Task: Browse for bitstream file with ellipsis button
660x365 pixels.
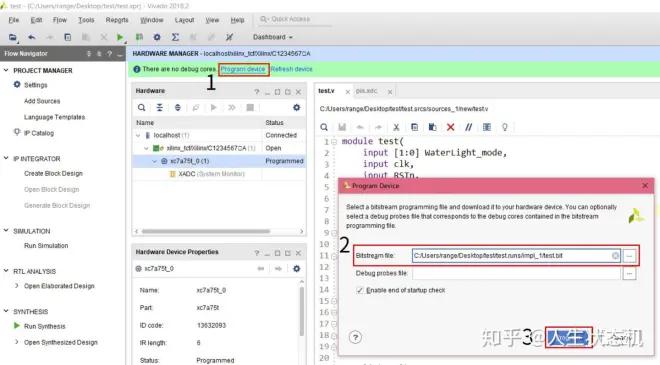Action: [629, 256]
